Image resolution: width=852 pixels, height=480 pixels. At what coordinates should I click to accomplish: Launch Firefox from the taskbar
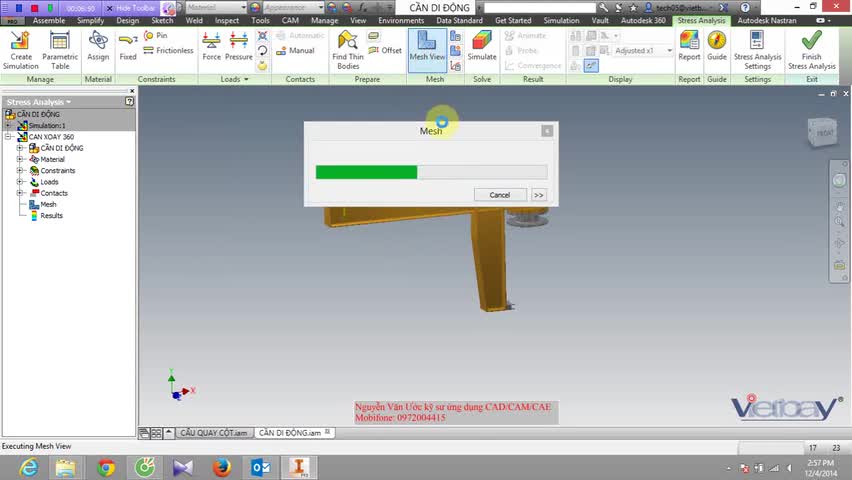pyautogui.click(x=222, y=467)
